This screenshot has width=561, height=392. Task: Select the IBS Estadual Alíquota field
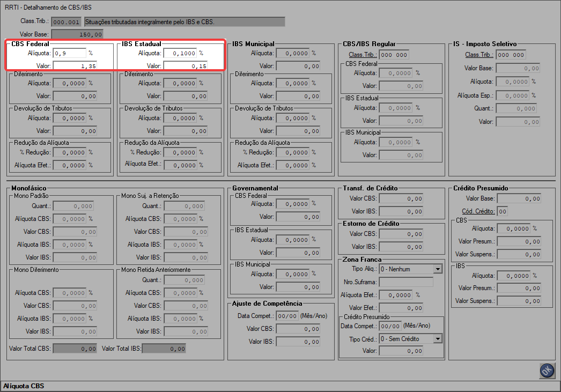click(180, 53)
